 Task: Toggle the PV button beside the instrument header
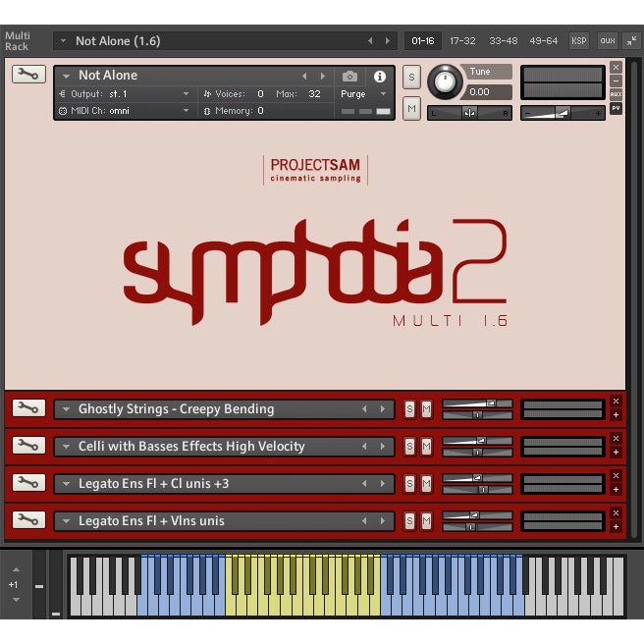[616, 108]
